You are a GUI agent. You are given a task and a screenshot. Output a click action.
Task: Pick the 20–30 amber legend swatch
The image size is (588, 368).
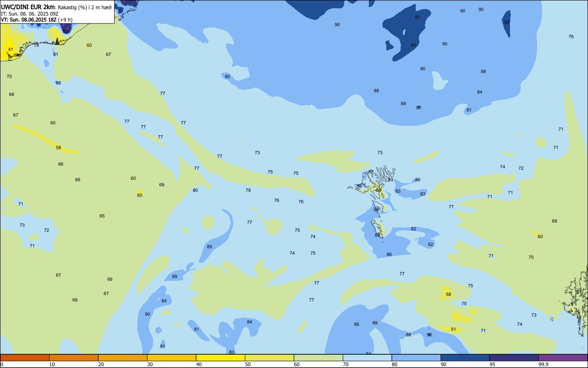click(x=123, y=357)
